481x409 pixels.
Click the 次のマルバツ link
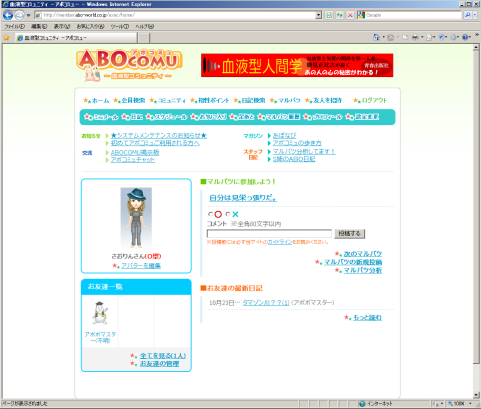363,254
